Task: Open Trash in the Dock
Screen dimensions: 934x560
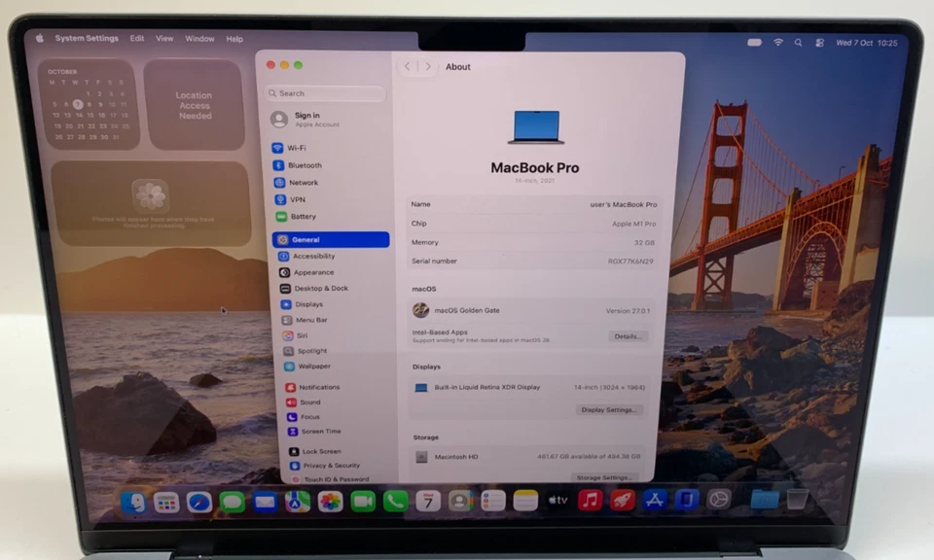Action: pyautogui.click(x=798, y=499)
